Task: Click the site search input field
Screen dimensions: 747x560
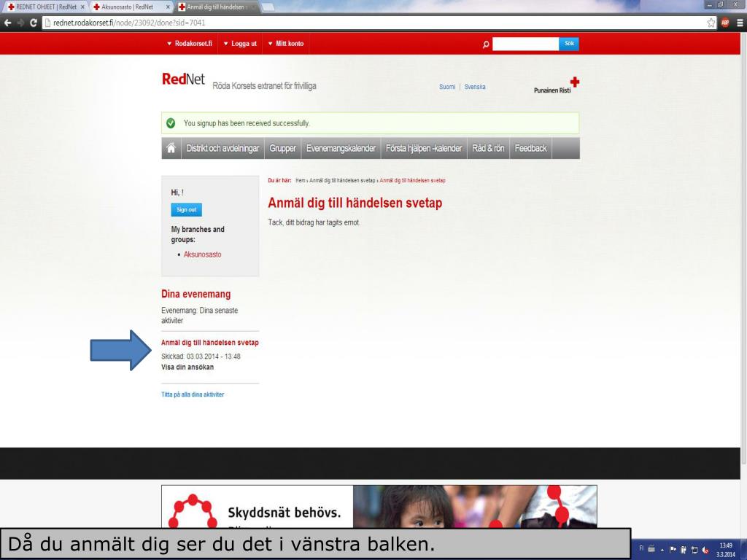Action: [x=525, y=44]
